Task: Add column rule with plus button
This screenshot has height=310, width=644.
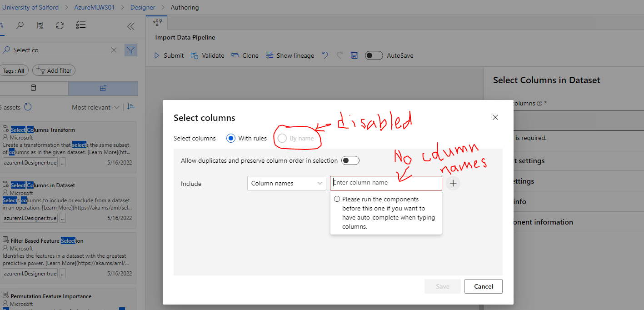Action: [453, 183]
